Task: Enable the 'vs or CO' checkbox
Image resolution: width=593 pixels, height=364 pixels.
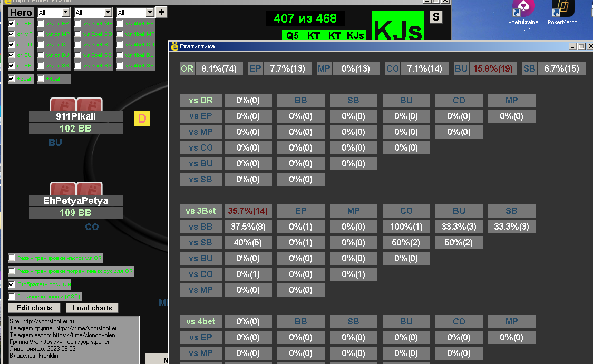Action: pos(41,45)
